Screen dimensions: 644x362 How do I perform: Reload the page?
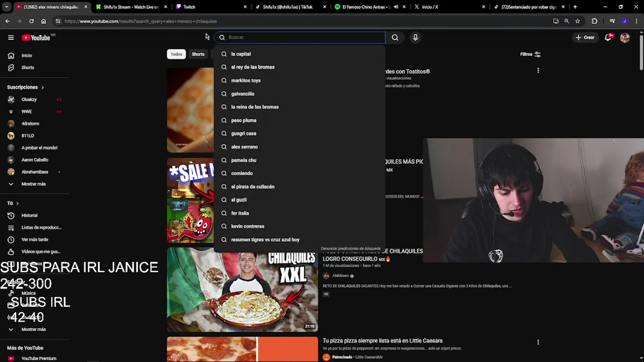31,21
